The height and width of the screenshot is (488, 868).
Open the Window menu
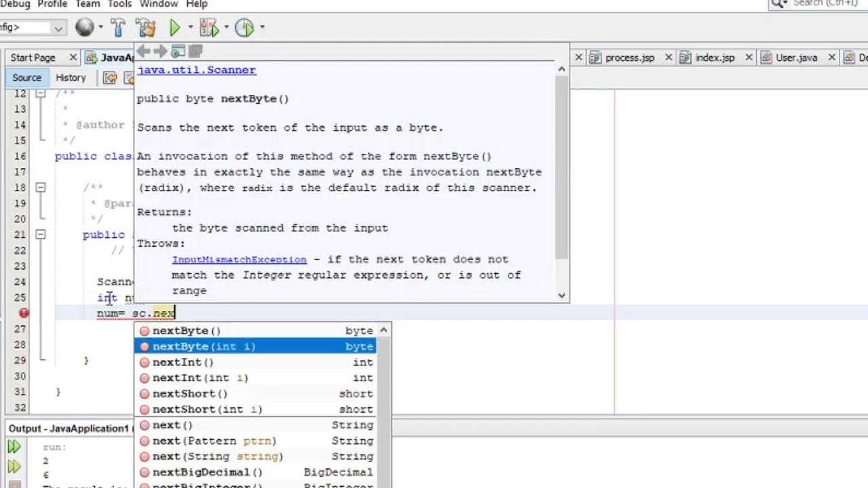tap(158, 4)
